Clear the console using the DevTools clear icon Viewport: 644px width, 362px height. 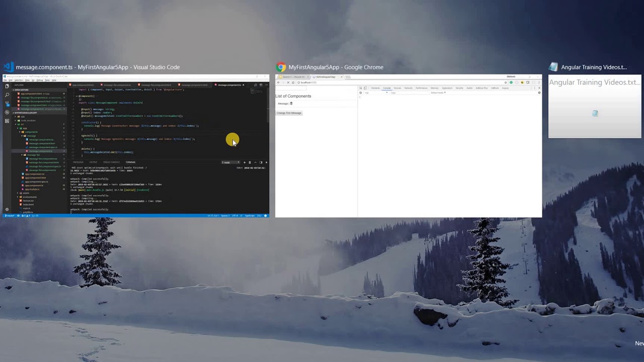tap(361, 93)
